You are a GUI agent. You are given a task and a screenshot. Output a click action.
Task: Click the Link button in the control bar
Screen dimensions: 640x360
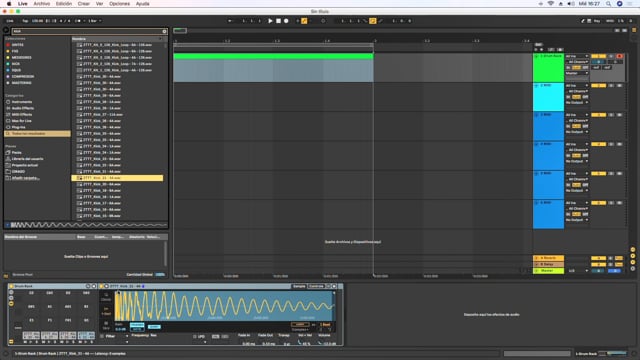10,21
